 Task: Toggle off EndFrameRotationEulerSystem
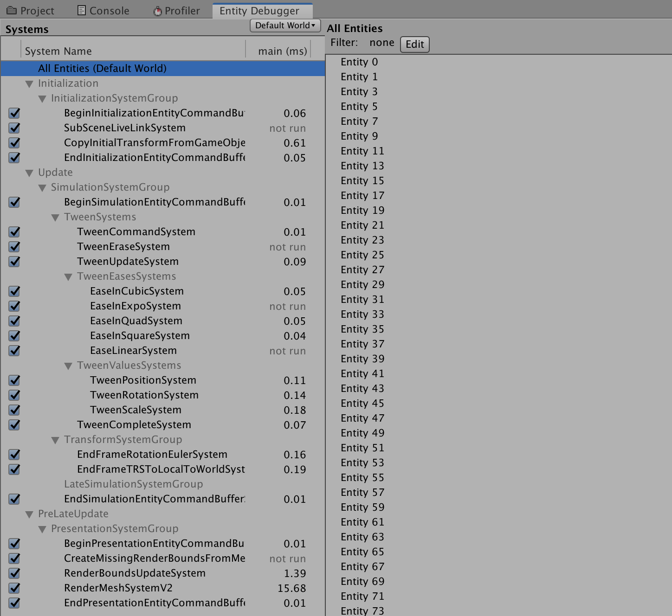point(14,455)
